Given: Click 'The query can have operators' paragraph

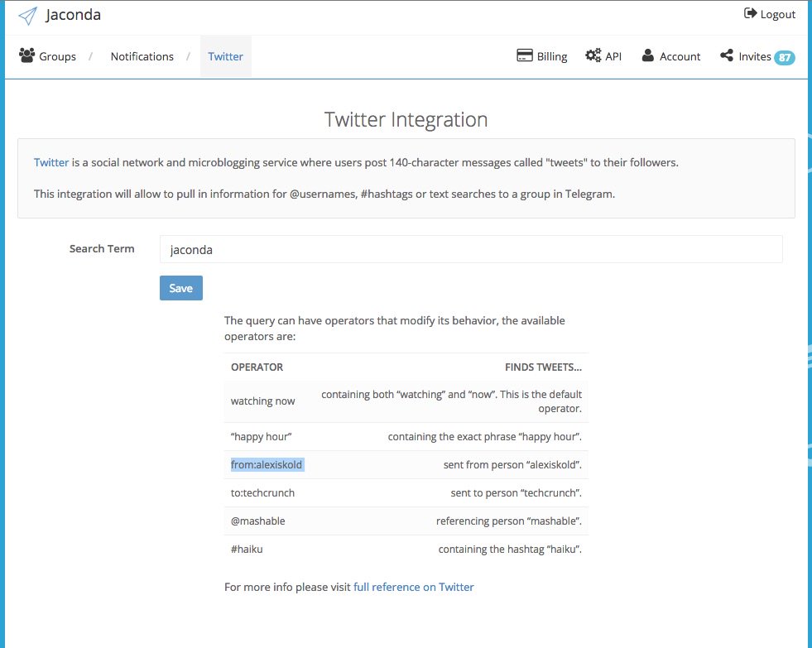Looking at the screenshot, I should click(395, 329).
